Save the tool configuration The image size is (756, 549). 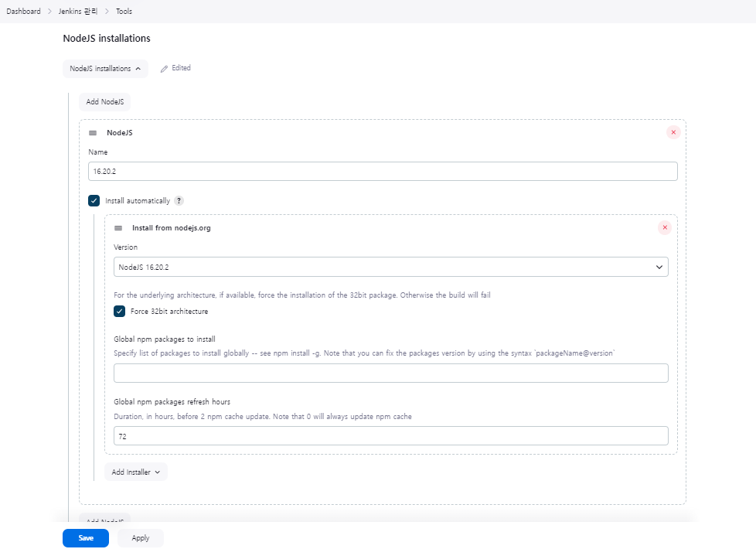pyautogui.click(x=86, y=538)
